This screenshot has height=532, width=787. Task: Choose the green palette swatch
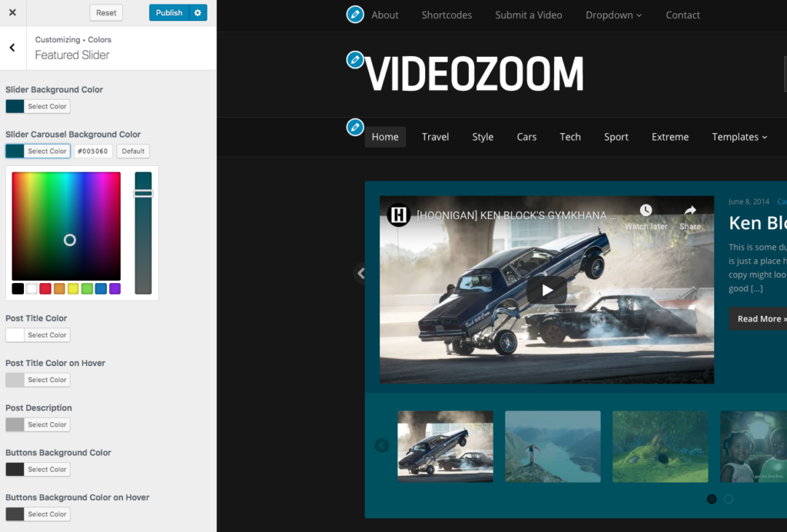87,288
